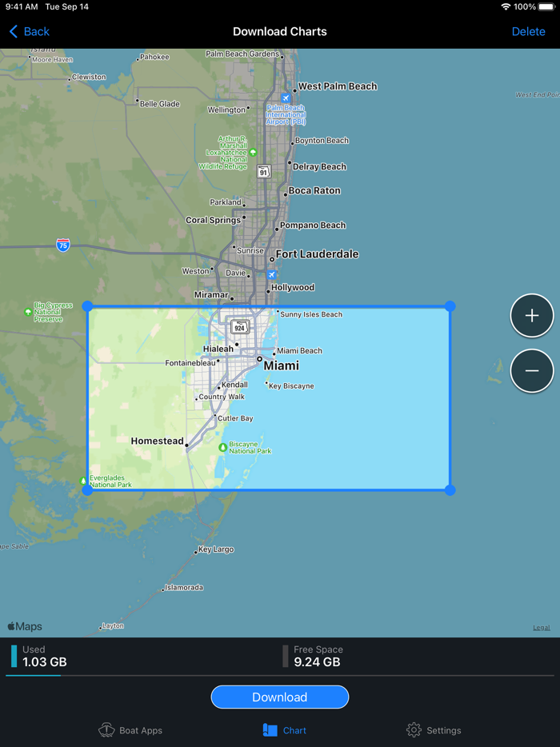
Task: Select the bottom-left selection corner handle
Action: pyautogui.click(x=87, y=489)
